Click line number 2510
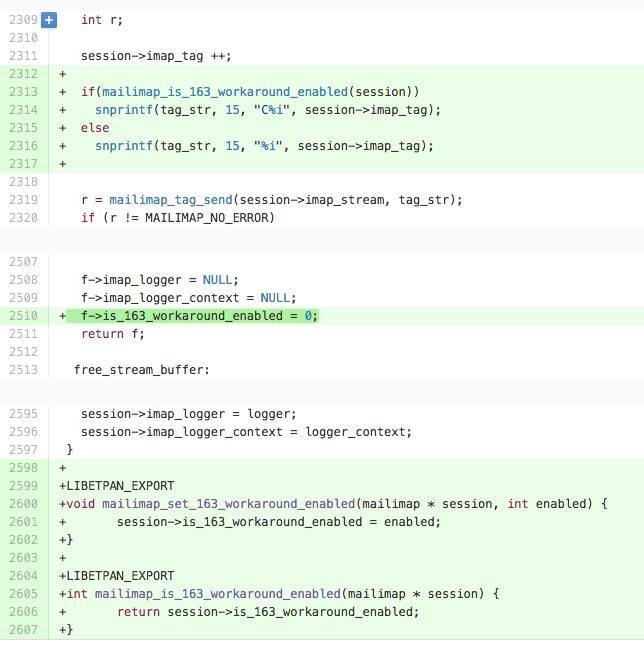 pyautogui.click(x=23, y=316)
